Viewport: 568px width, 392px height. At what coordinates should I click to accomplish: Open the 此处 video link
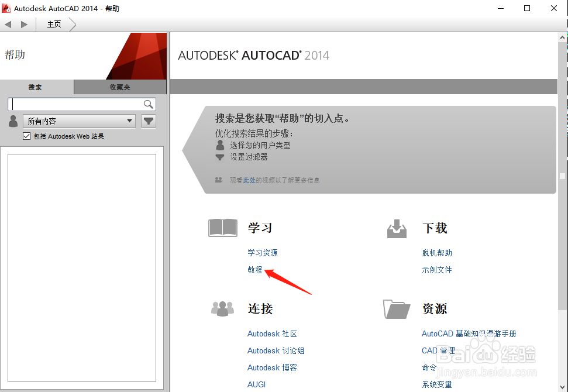click(249, 180)
